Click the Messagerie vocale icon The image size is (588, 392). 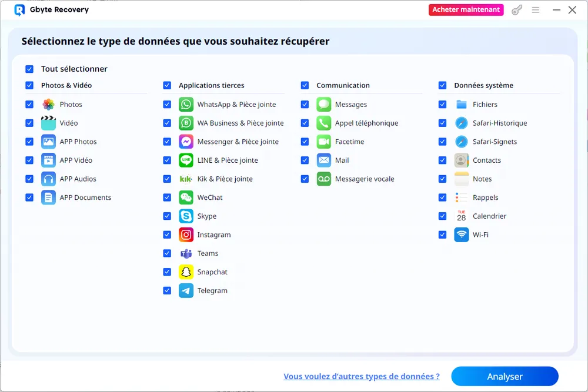tap(323, 179)
